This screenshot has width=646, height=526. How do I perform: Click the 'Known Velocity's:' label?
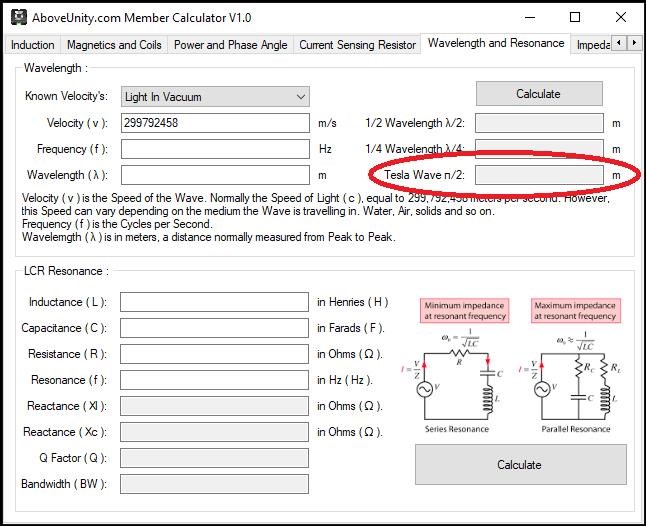(66, 96)
